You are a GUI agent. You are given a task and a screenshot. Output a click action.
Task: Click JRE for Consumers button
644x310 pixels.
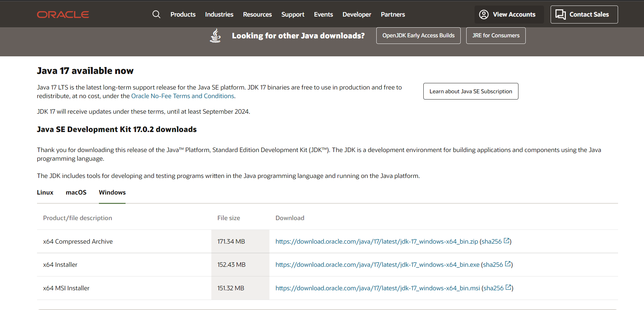coord(496,36)
